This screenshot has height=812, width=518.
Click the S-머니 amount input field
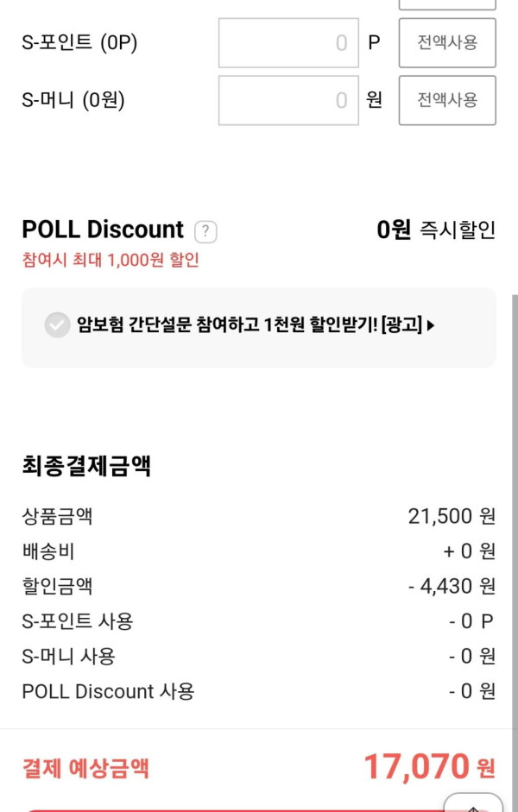[287, 100]
